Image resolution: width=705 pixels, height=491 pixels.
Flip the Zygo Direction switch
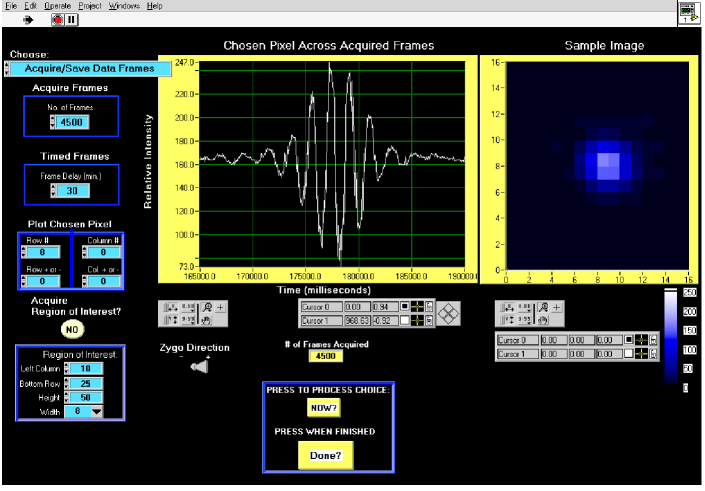tap(199, 367)
